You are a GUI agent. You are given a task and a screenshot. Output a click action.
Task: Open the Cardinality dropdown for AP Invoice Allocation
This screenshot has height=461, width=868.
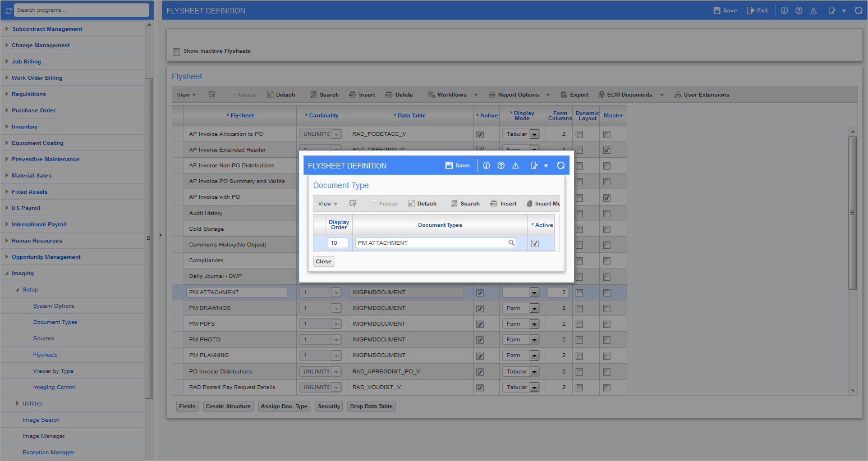tap(336, 134)
